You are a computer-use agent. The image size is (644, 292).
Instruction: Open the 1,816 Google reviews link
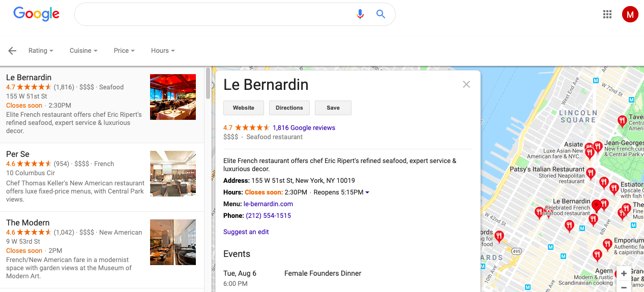pyautogui.click(x=304, y=127)
